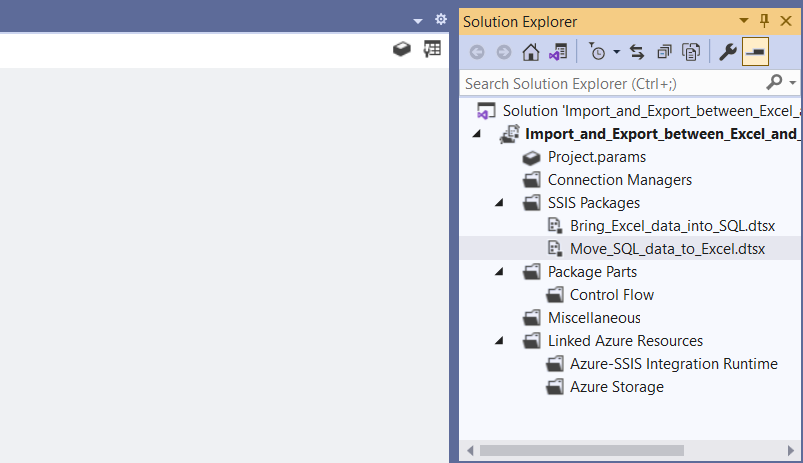Switch between solutions and folder views

pyautogui.click(x=558, y=51)
